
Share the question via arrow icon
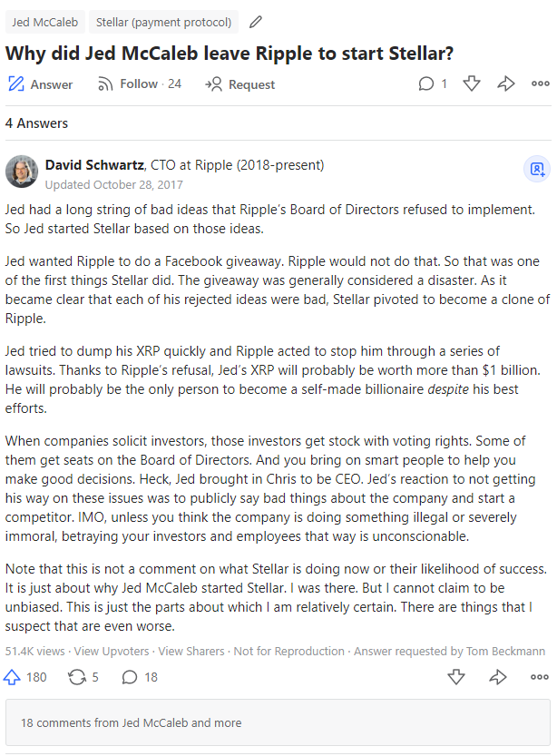(505, 84)
